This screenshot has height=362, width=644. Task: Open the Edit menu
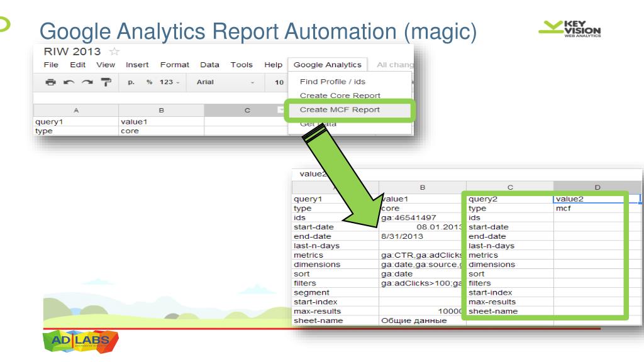[77, 65]
